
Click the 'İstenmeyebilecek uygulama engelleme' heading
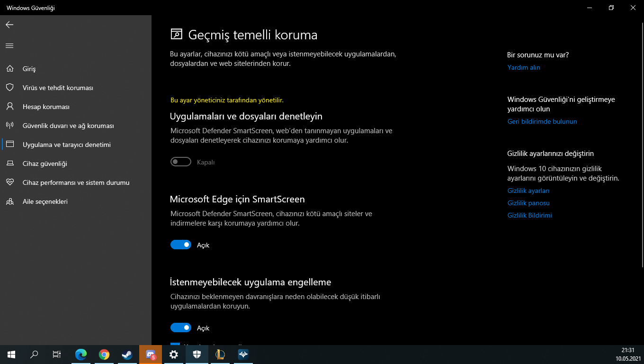250,282
